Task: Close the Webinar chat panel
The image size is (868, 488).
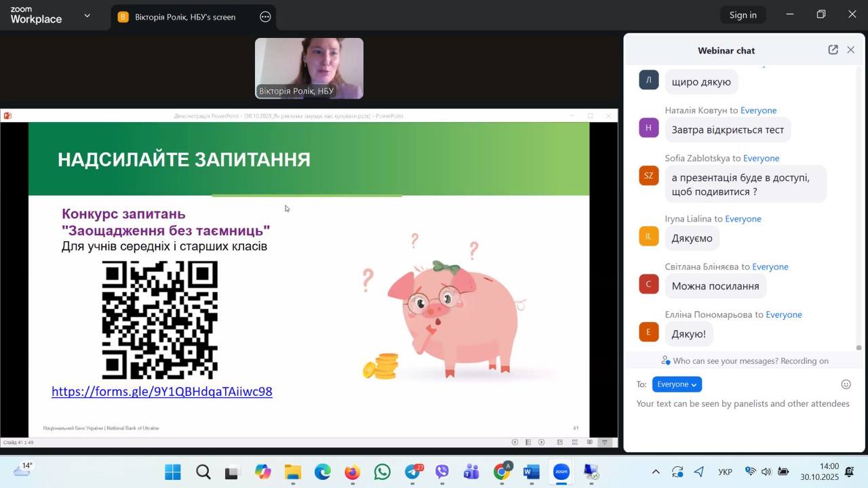Action: tap(851, 50)
